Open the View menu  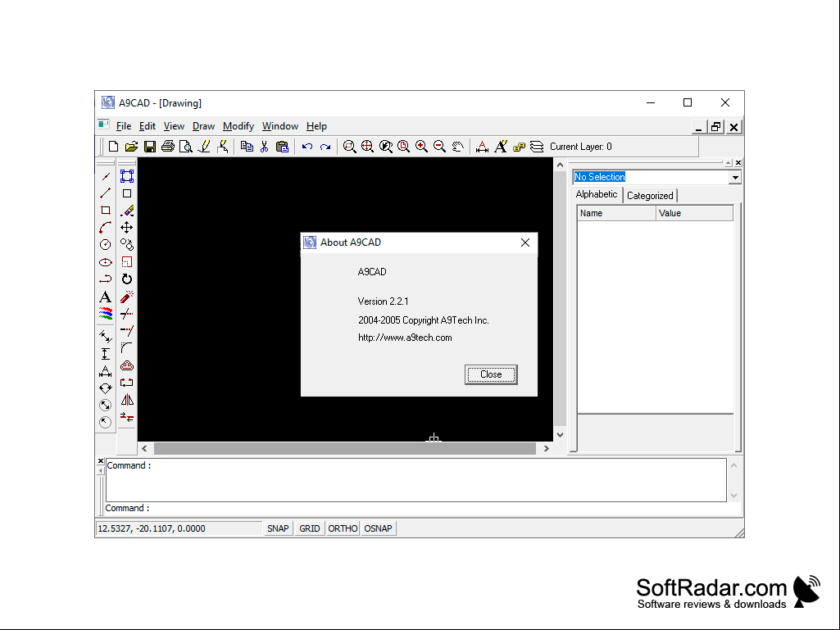pos(174,126)
